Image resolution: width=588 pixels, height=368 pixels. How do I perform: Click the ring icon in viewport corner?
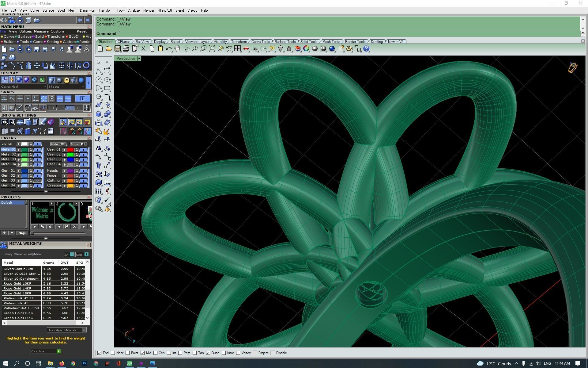[573, 68]
